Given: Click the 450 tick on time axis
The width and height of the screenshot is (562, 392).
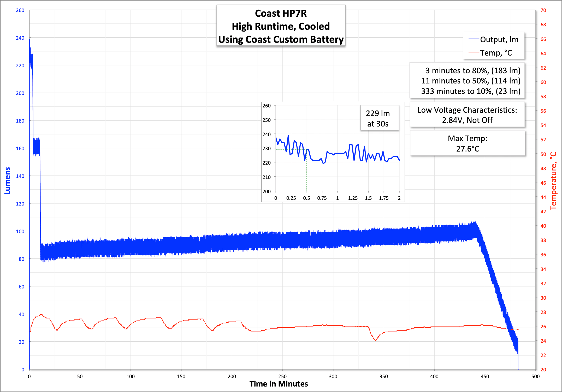Looking at the screenshot, I should (485, 376).
